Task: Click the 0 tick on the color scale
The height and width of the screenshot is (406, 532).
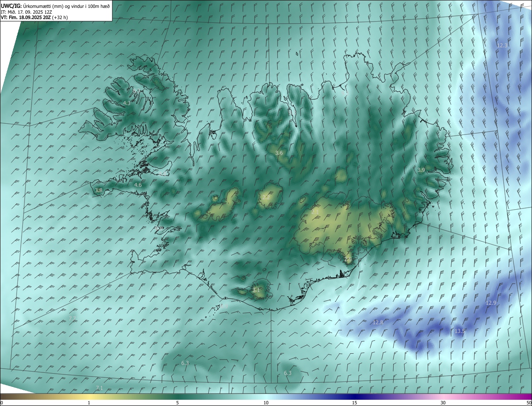Action: pyautogui.click(x=2, y=403)
